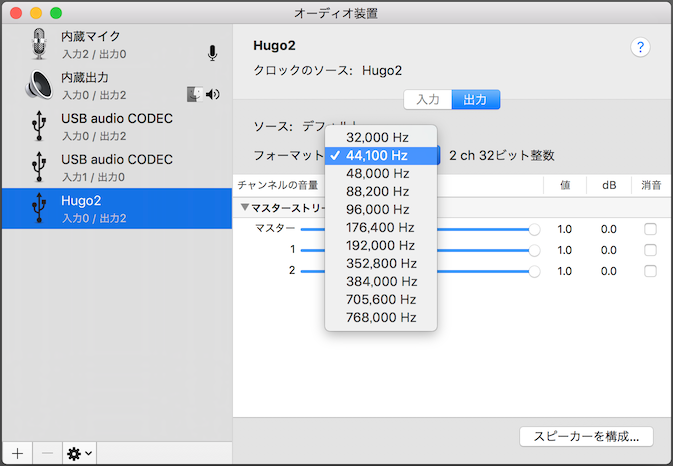Image resolution: width=673 pixels, height=466 pixels.
Task: Click the チャンネルの音量 column header
Action: click(278, 185)
